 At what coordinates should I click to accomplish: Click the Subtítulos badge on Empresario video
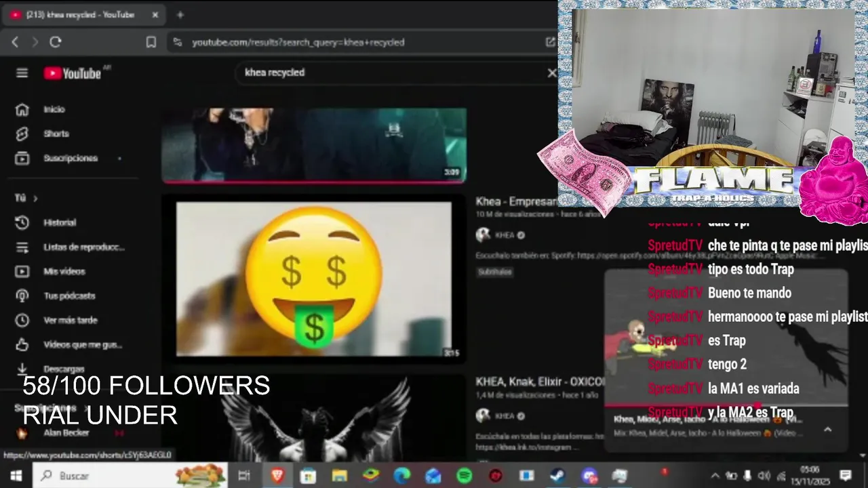tap(494, 272)
